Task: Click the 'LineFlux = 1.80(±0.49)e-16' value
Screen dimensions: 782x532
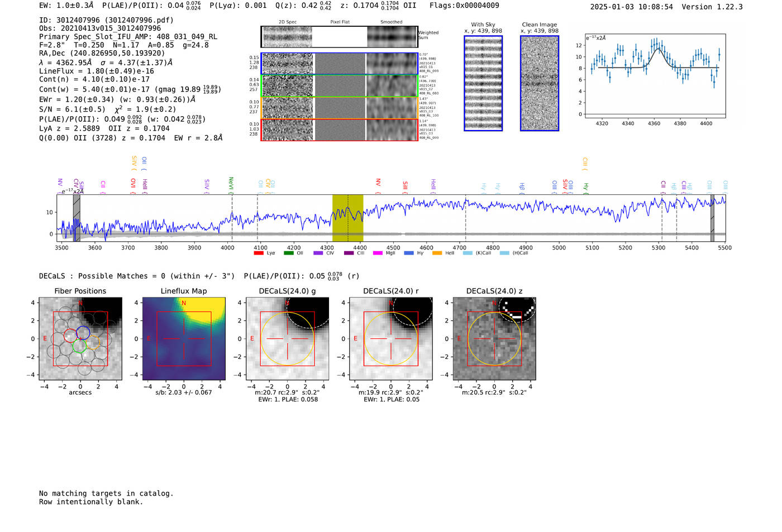Action: click(97, 71)
